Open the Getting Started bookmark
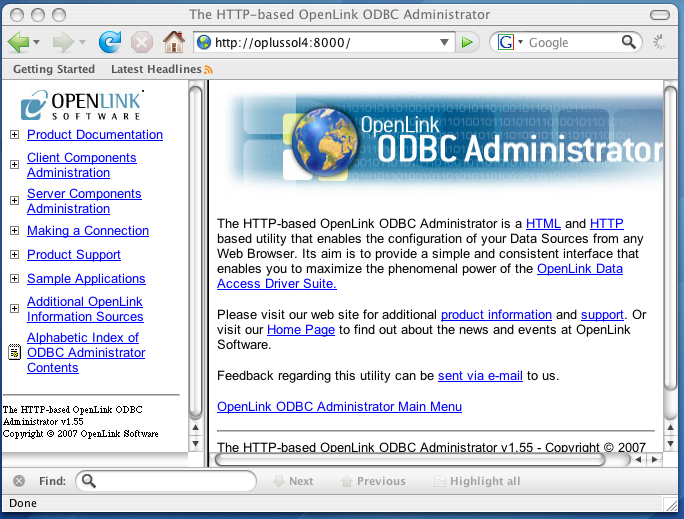Image resolution: width=684 pixels, height=519 pixels. [x=54, y=69]
